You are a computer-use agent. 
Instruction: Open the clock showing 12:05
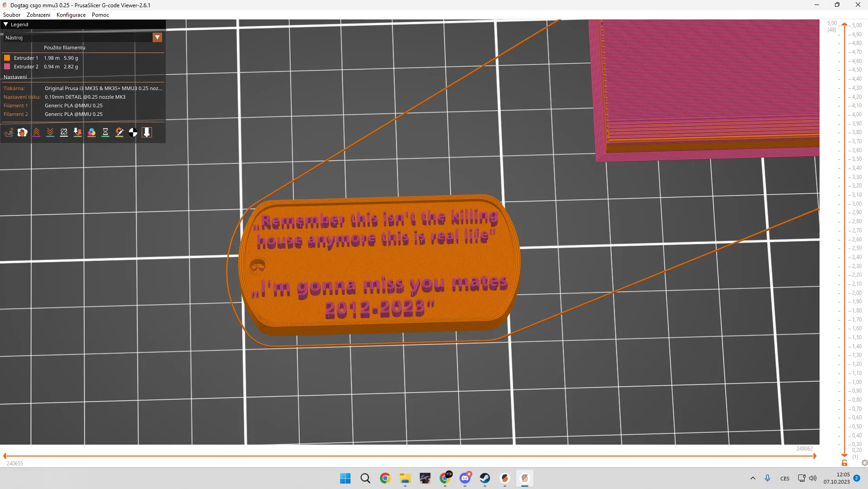[x=837, y=478]
